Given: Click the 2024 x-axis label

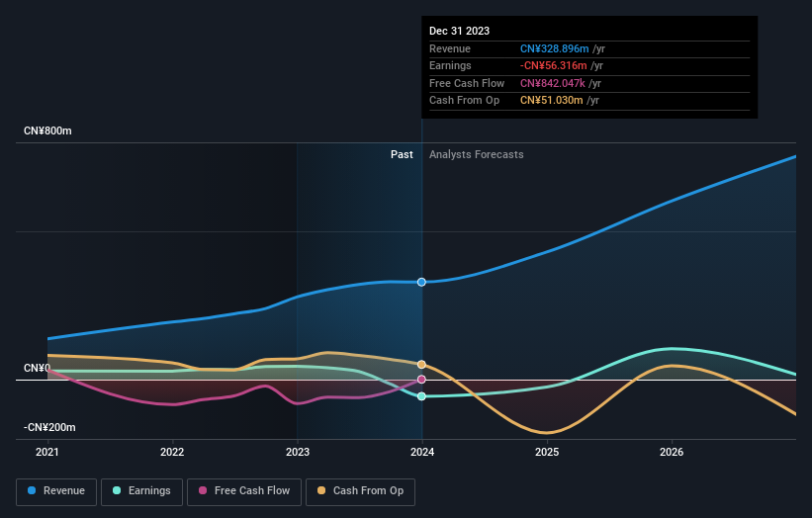Looking at the screenshot, I should pyautogui.click(x=422, y=453).
